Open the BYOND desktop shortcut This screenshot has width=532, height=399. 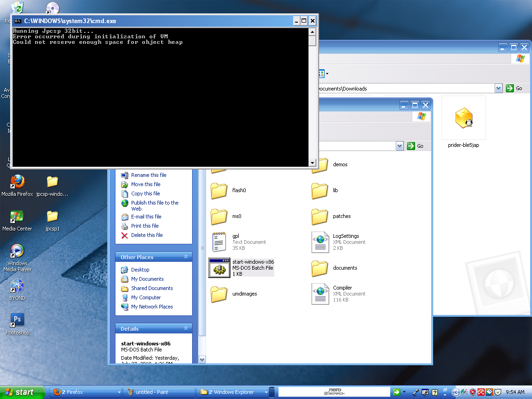[x=18, y=286]
